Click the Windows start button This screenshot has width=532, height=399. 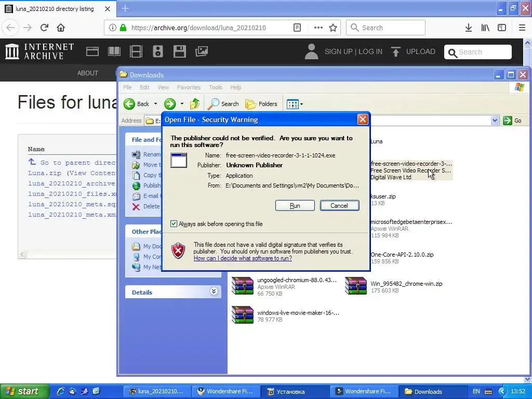[25, 391]
